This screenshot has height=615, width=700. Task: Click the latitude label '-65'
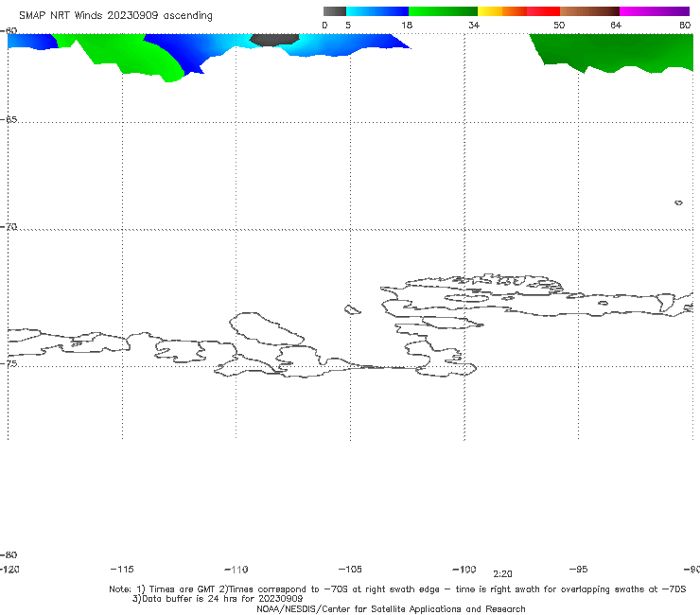[9, 120]
